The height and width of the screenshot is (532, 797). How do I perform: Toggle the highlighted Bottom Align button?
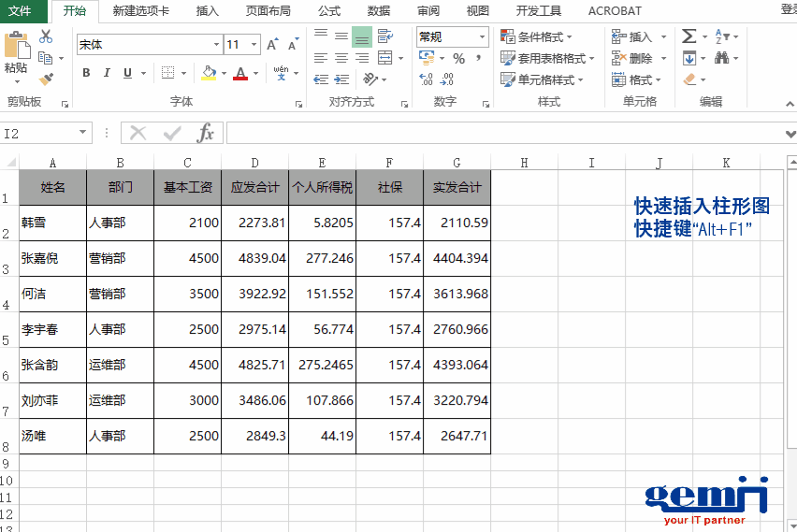(361, 36)
